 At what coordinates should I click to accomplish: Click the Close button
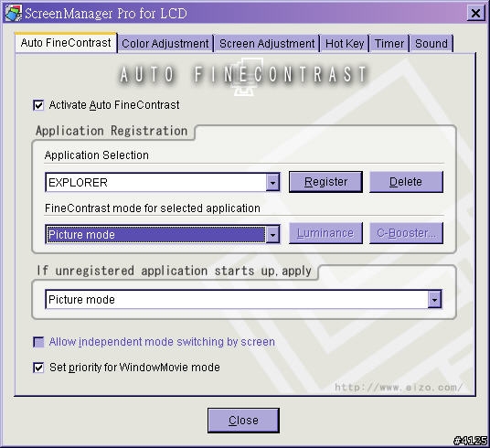coord(243,421)
